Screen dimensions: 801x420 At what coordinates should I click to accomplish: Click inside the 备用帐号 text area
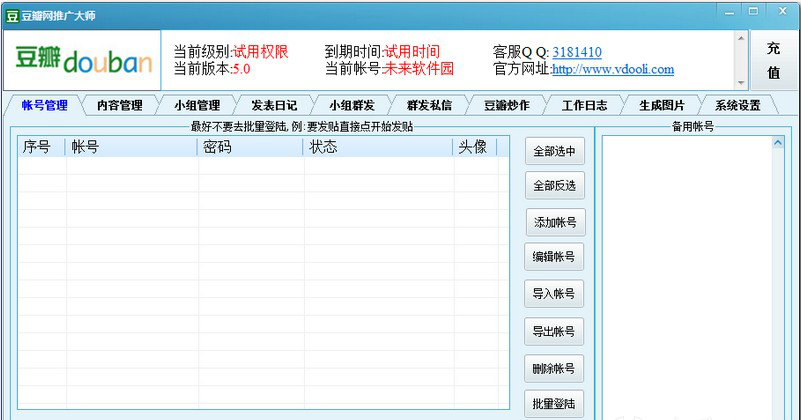click(687, 278)
